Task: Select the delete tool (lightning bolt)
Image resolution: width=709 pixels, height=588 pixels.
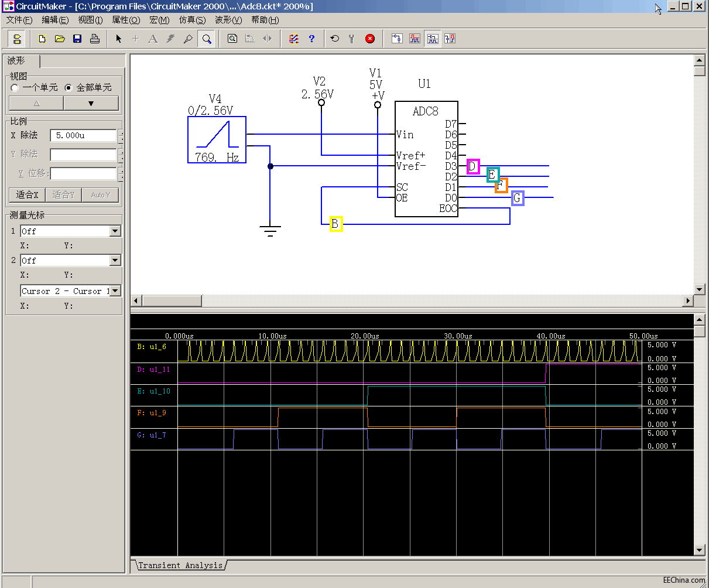Action: [171, 39]
